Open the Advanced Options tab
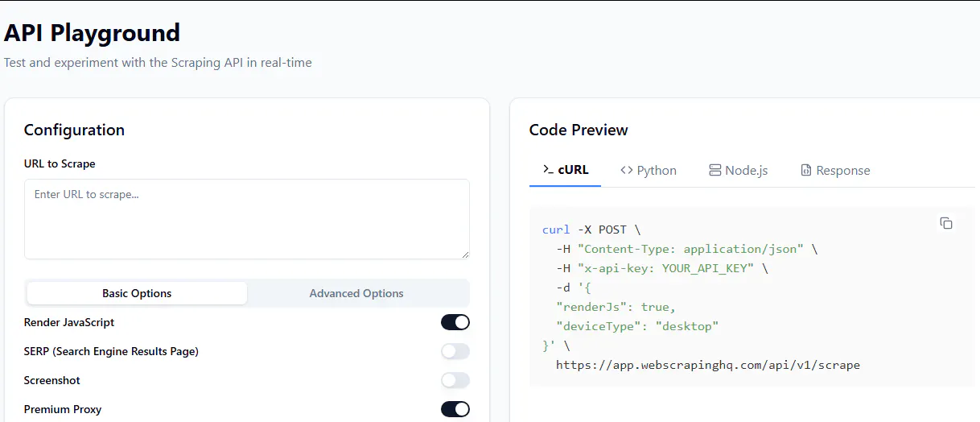This screenshot has height=422, width=980. pos(356,293)
